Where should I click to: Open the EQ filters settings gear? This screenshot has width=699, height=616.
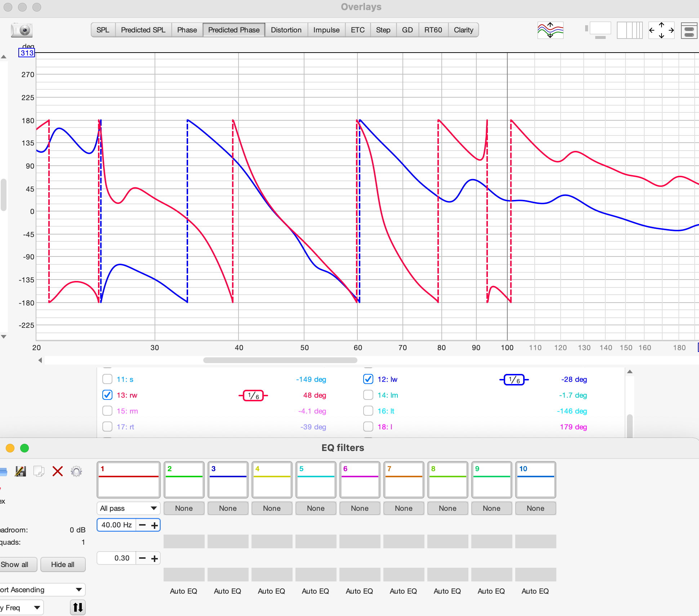coord(76,471)
